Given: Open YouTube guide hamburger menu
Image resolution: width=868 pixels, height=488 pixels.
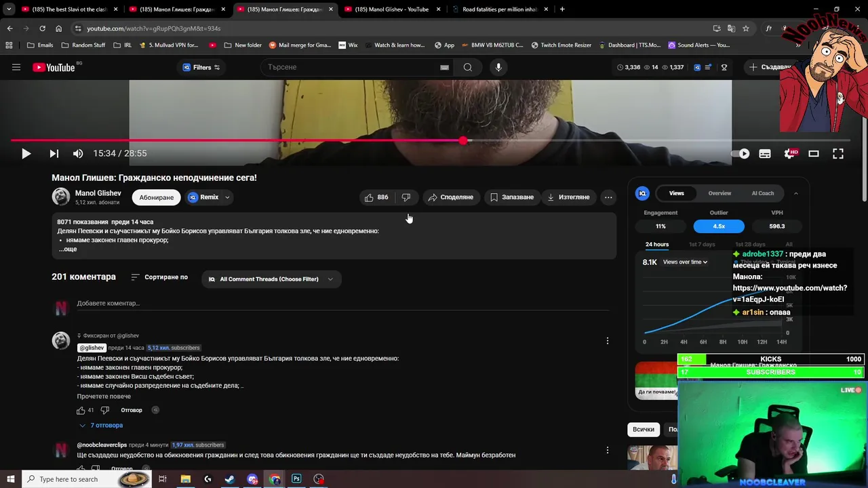Looking at the screenshot, I should [x=16, y=67].
